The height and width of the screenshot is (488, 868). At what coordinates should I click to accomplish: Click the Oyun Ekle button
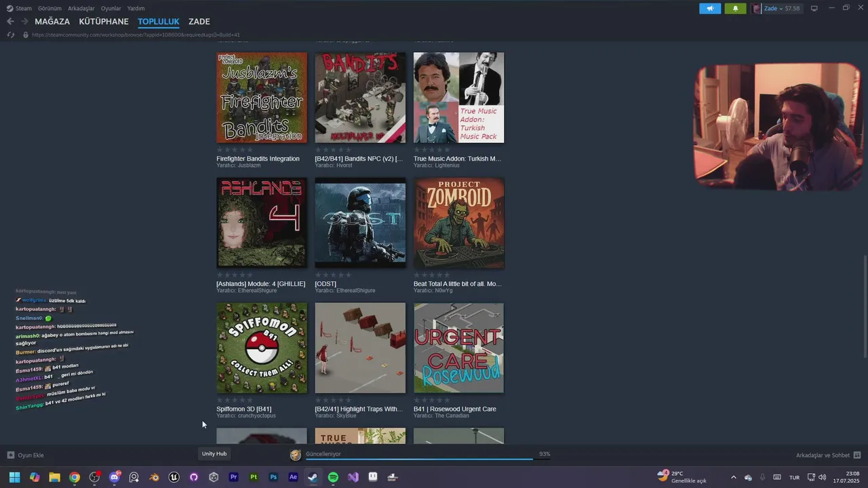26,455
